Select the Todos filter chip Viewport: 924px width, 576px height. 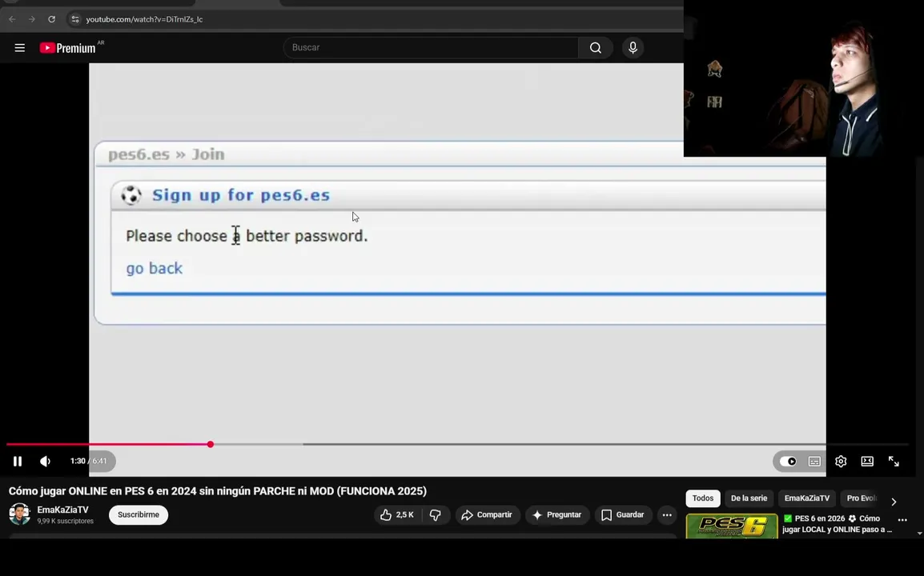coord(703,498)
